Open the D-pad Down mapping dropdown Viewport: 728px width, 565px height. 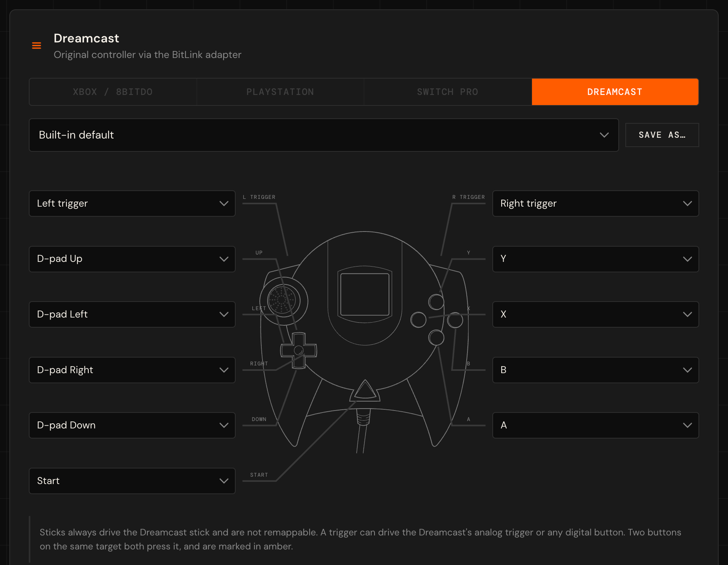pyautogui.click(x=132, y=425)
